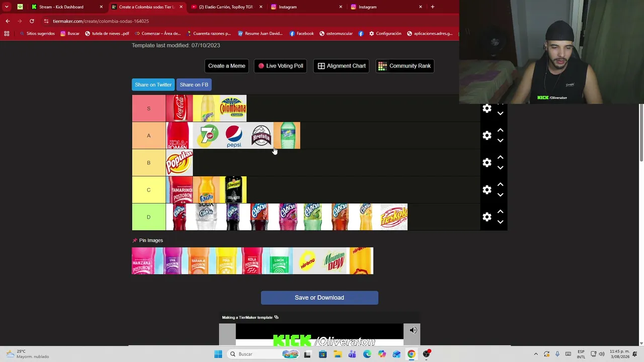The image size is (644, 362).
Task: Pick the Mountain Dew image from the pool
Action: pos(333,261)
